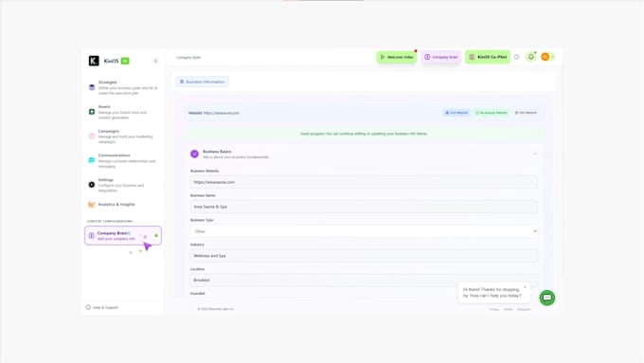Open the Communications section icon
The width and height of the screenshot is (644, 363).
[x=92, y=160]
